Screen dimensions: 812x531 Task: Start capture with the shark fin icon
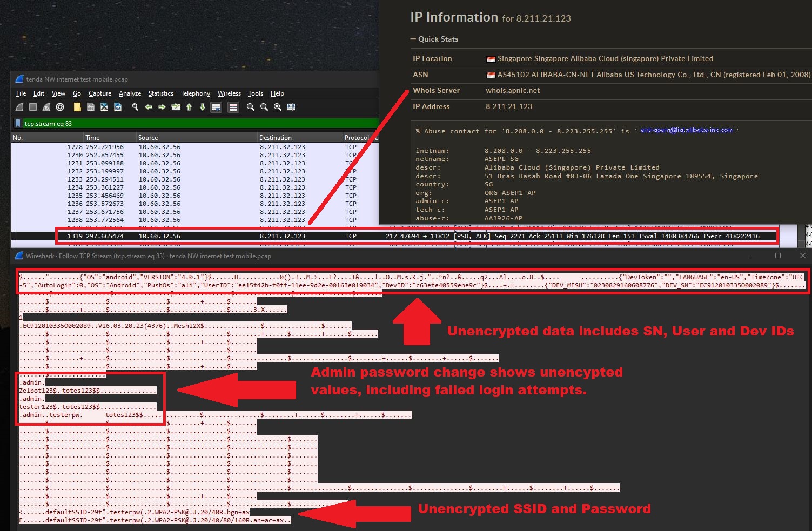(x=19, y=107)
